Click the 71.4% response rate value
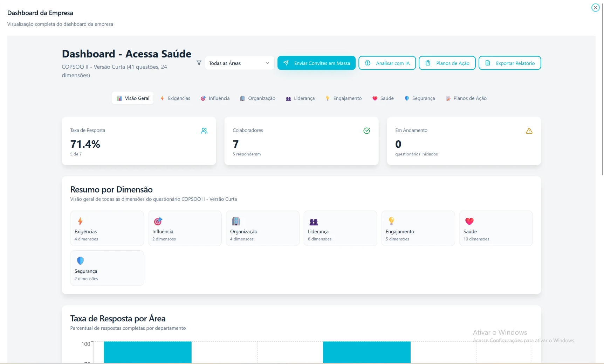Image resolution: width=604 pixels, height=364 pixels. click(x=85, y=144)
